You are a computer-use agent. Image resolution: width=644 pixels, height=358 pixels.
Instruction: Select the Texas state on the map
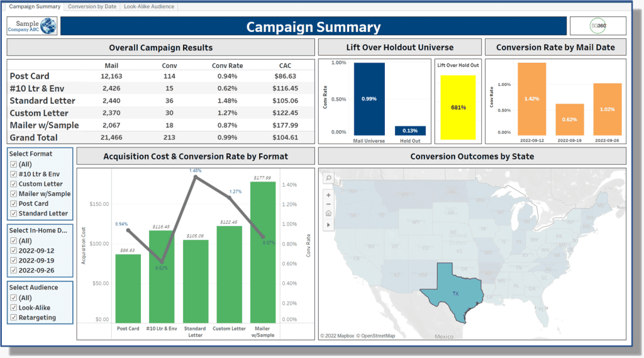[455, 293]
